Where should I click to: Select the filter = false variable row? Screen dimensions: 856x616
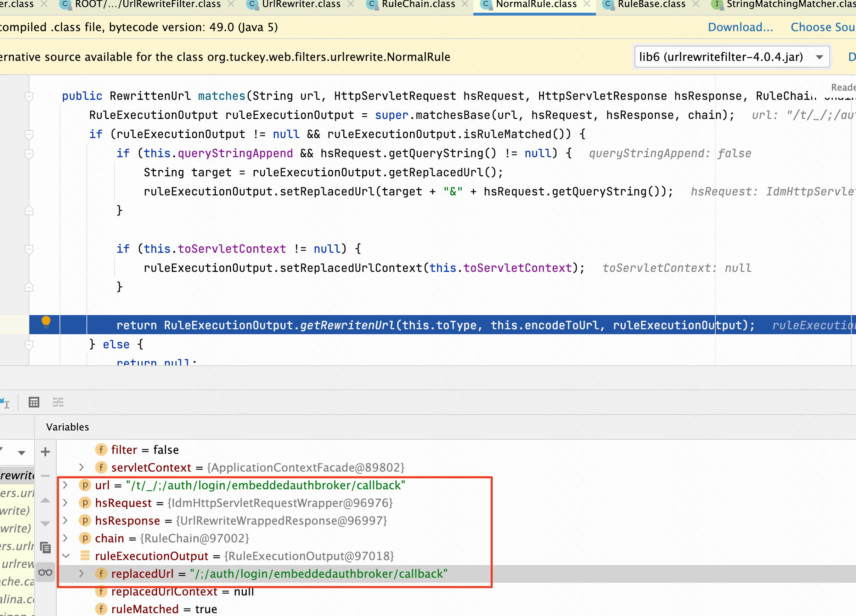pos(456,450)
